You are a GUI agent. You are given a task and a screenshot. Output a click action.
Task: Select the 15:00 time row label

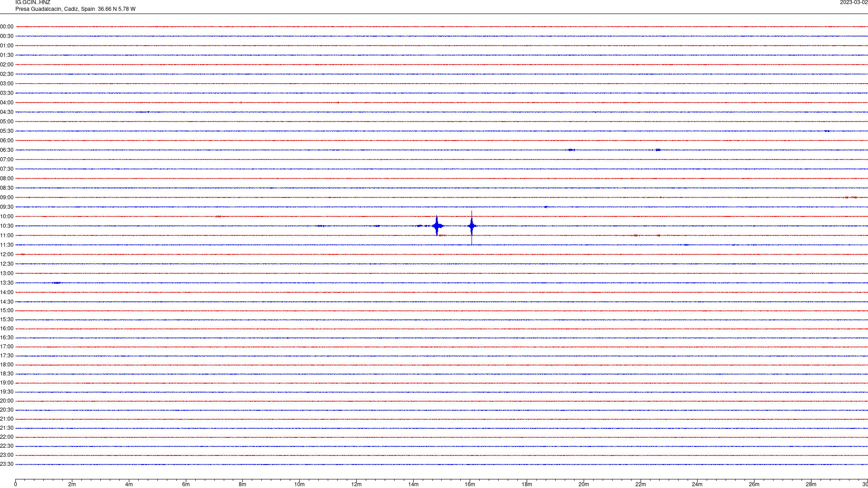click(x=7, y=310)
